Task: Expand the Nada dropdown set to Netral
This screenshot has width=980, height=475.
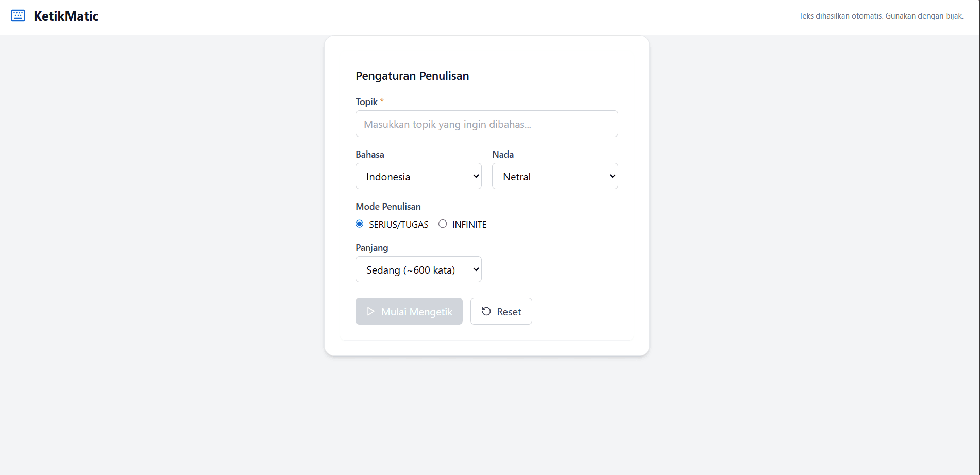Action: click(x=555, y=176)
